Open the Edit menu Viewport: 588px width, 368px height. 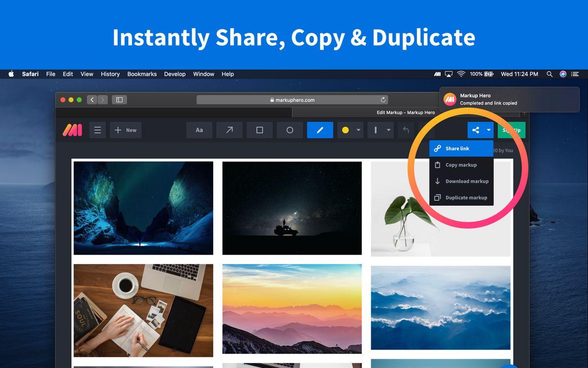[68, 74]
